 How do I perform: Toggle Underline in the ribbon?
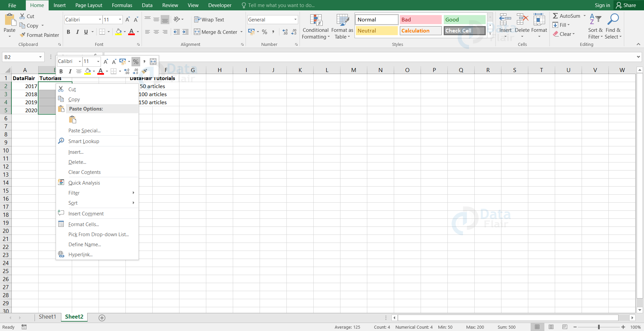click(86, 32)
